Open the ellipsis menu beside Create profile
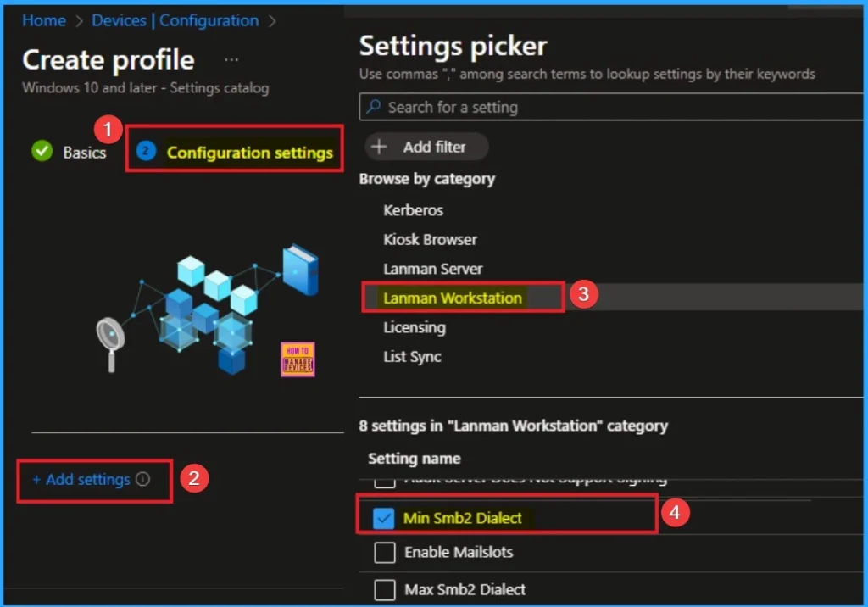 click(x=231, y=60)
